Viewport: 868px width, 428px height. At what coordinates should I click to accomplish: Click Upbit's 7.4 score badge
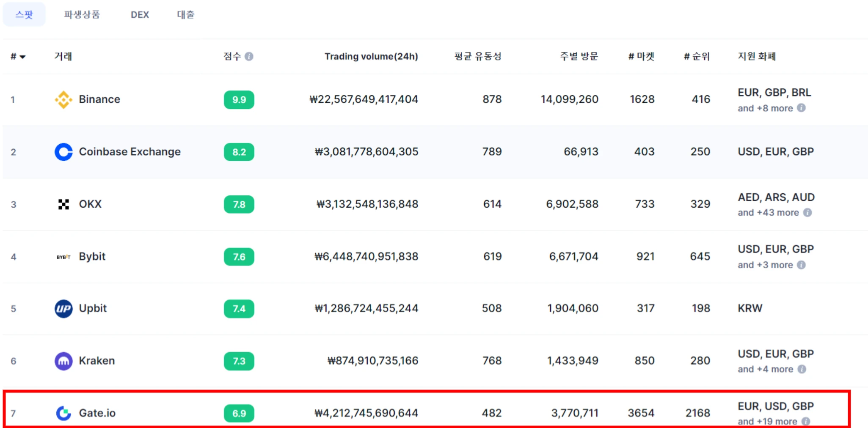[x=239, y=309]
